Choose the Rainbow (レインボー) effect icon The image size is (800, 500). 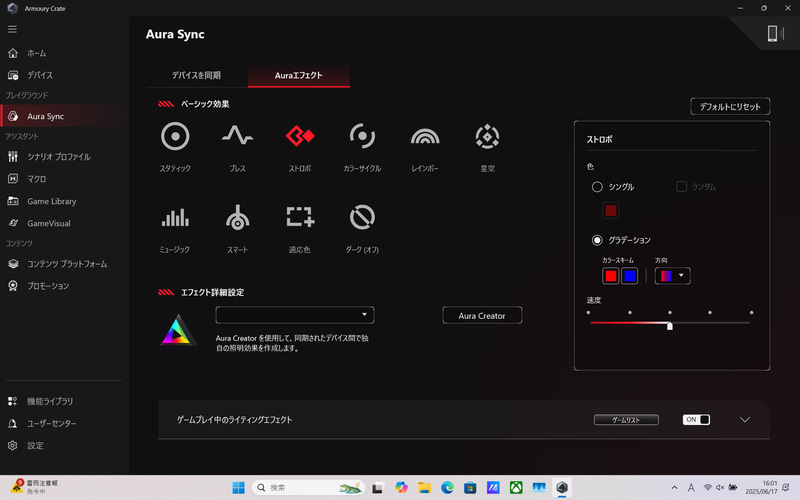(425, 137)
